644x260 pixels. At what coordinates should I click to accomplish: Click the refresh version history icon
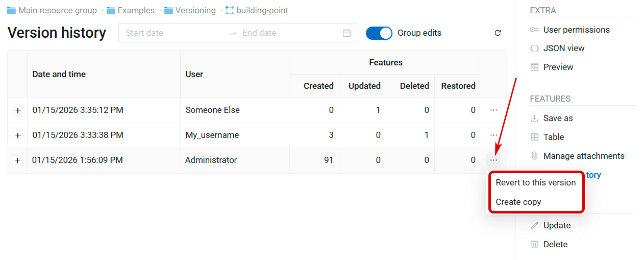click(x=498, y=33)
